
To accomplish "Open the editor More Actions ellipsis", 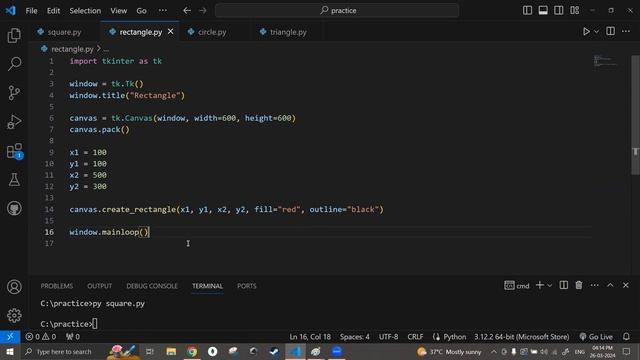I will [626, 31].
